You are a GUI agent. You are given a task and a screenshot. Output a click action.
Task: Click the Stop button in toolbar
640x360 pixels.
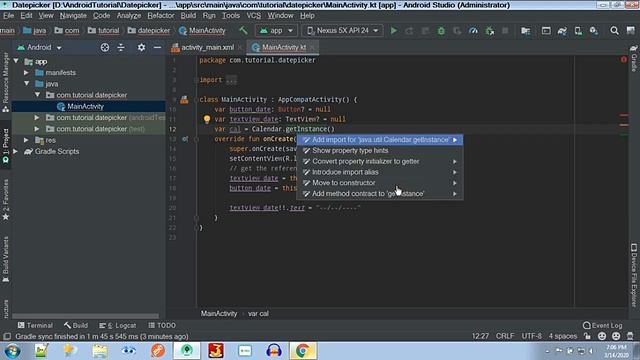click(x=505, y=31)
